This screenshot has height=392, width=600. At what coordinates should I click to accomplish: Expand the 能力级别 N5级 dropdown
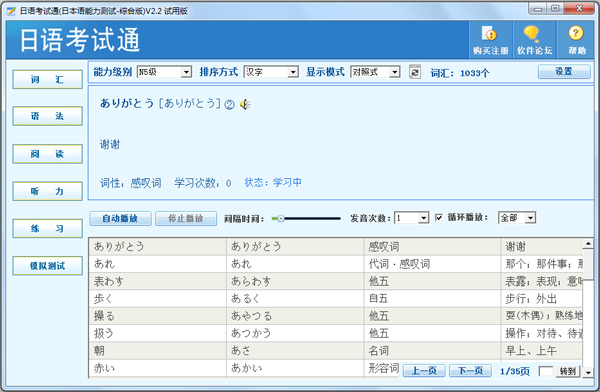point(186,72)
